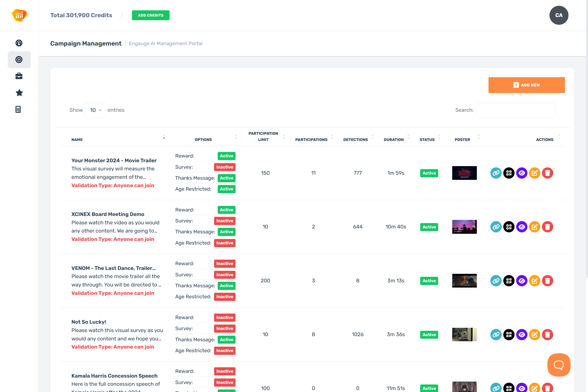Open the briefcase icon in sidebar
The image size is (588, 392).
19,76
